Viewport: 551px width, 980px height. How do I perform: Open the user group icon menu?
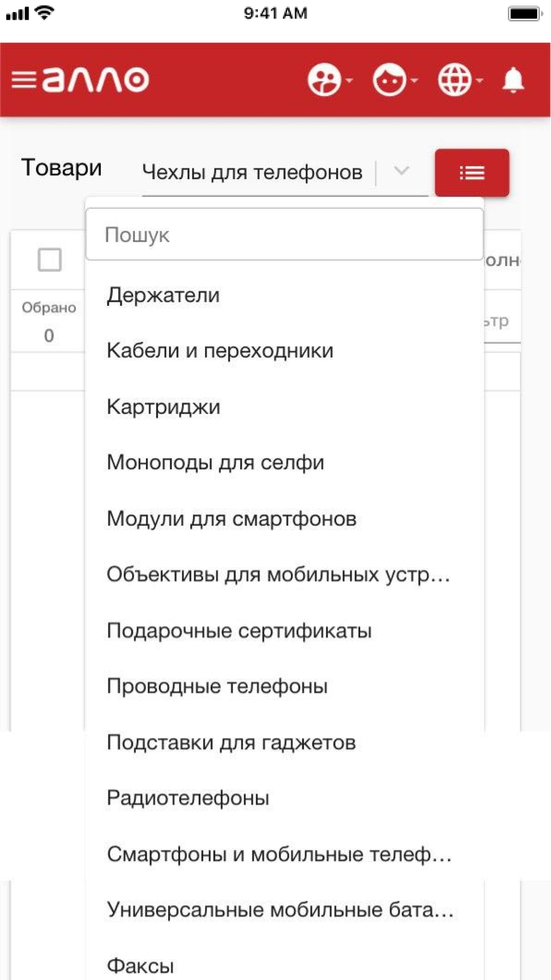point(329,80)
